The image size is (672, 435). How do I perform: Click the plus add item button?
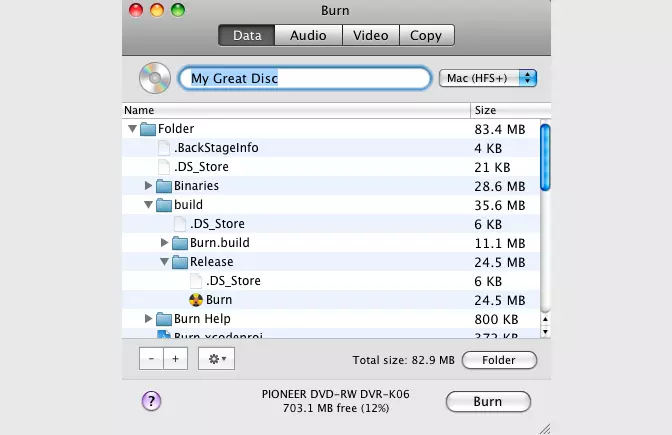175,359
